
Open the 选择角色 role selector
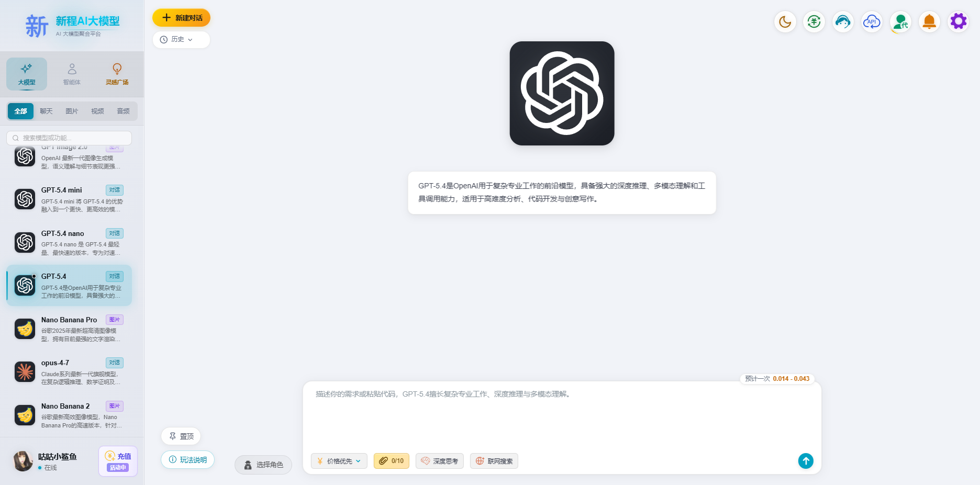[x=263, y=465]
